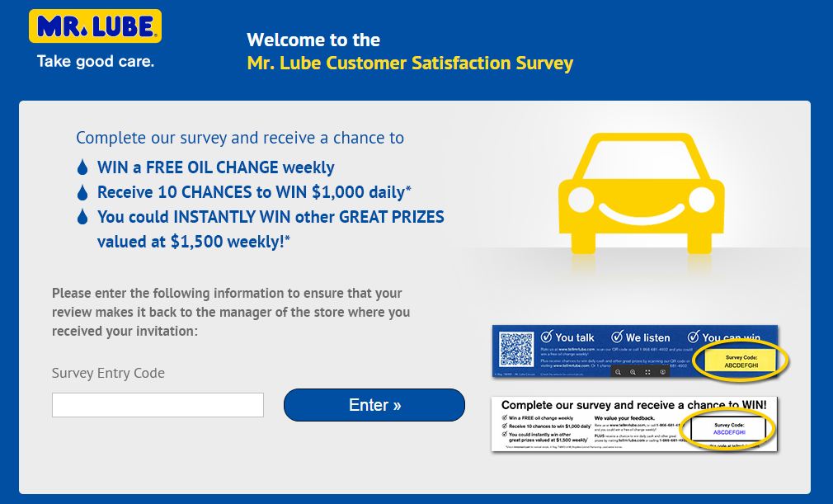Click the speech-bubble icon on image toolbar

663,373
